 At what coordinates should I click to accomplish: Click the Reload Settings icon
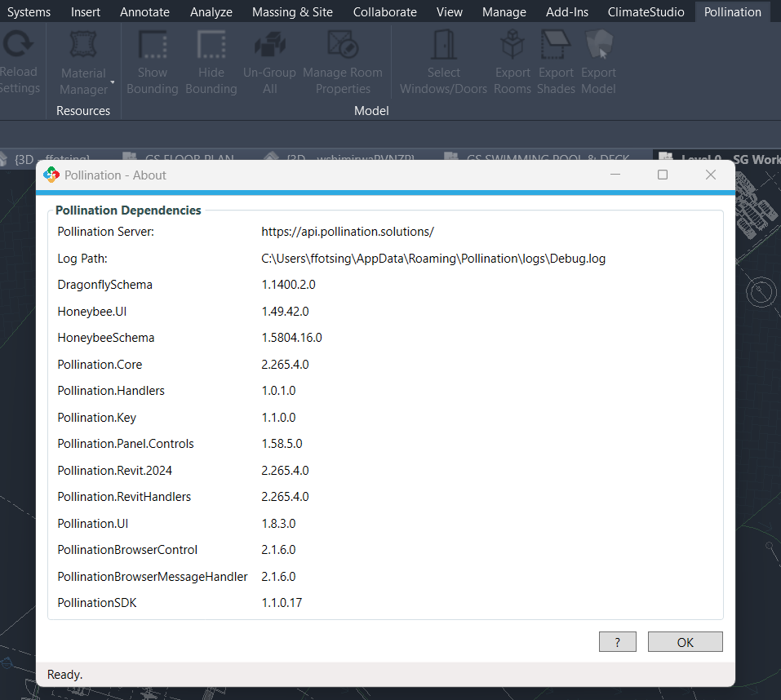(19, 44)
